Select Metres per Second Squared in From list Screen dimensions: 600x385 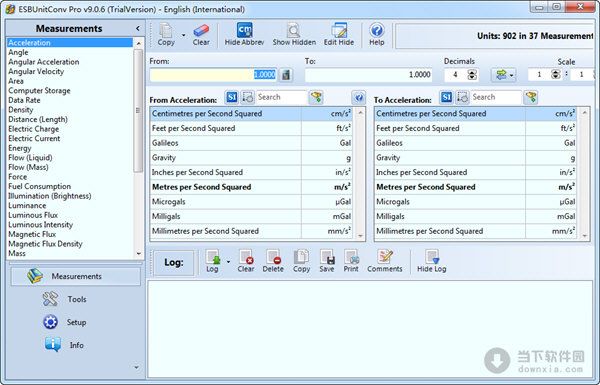point(251,187)
